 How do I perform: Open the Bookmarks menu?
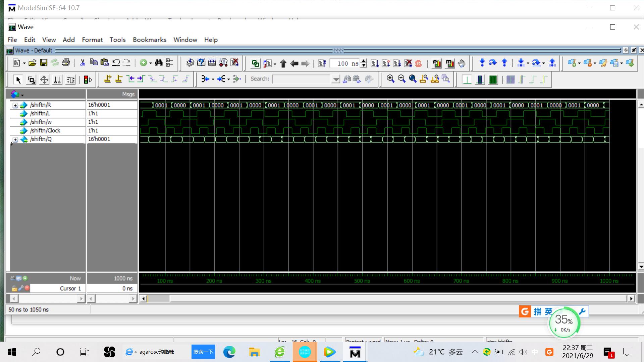point(149,40)
